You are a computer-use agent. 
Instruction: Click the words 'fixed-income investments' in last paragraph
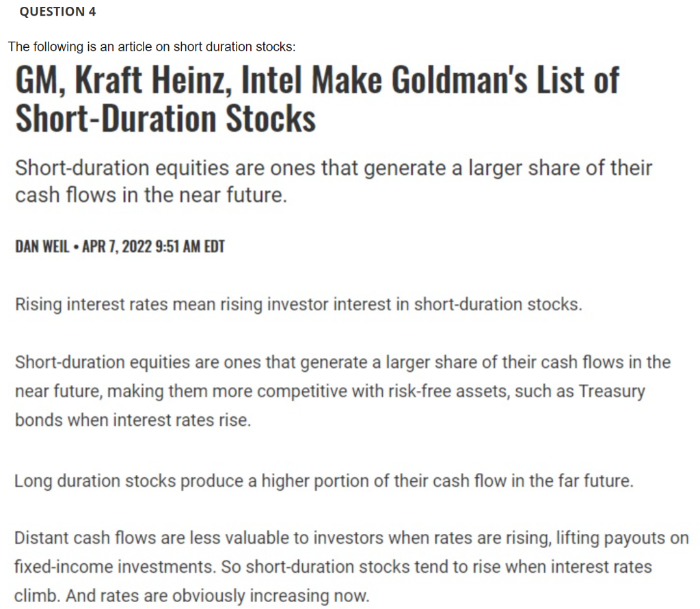pyautogui.click(x=115, y=567)
